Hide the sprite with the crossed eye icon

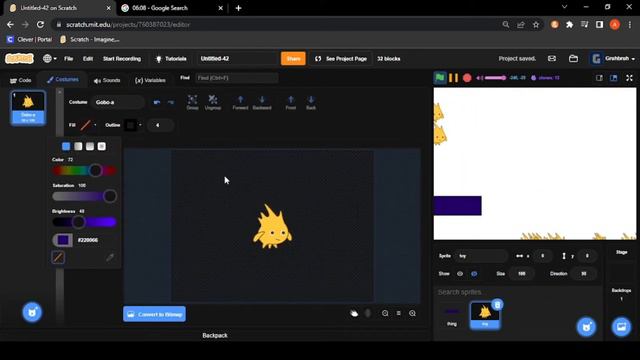pos(474,273)
